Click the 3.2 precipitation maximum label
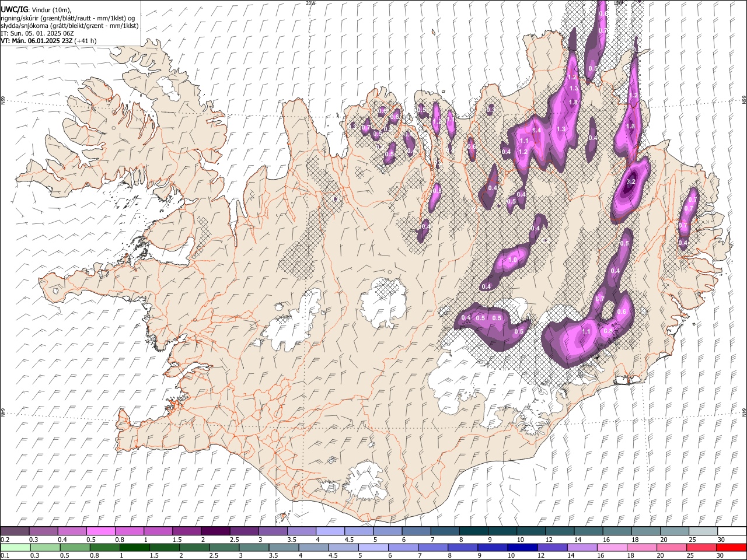Image resolution: width=747 pixels, height=560 pixels. (630, 182)
